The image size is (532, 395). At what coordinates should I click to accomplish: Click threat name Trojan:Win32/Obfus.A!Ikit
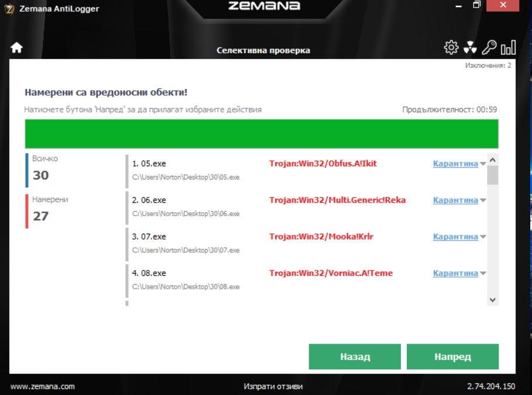click(323, 164)
